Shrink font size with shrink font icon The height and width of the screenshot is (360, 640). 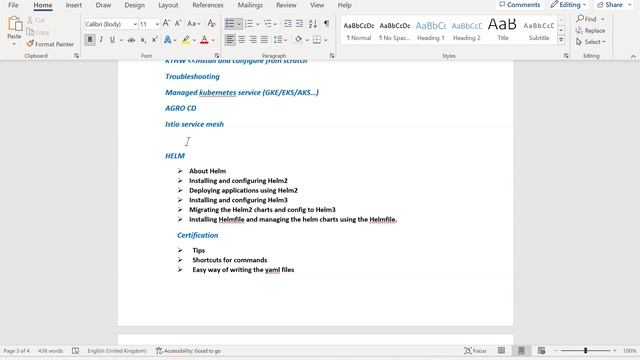(x=178, y=24)
